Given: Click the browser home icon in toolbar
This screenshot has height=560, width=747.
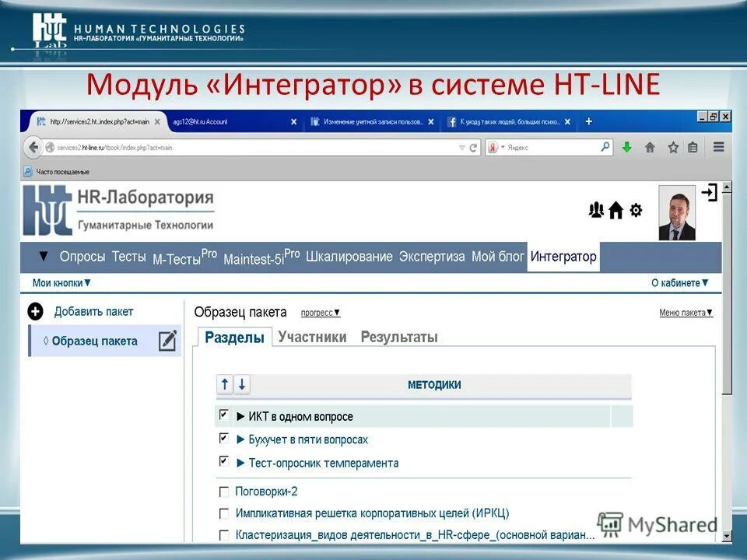Looking at the screenshot, I should [x=650, y=148].
